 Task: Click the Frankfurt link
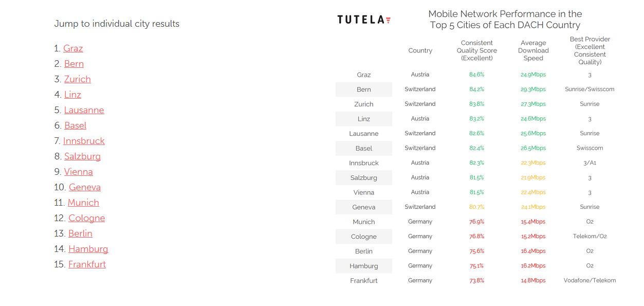point(87,264)
